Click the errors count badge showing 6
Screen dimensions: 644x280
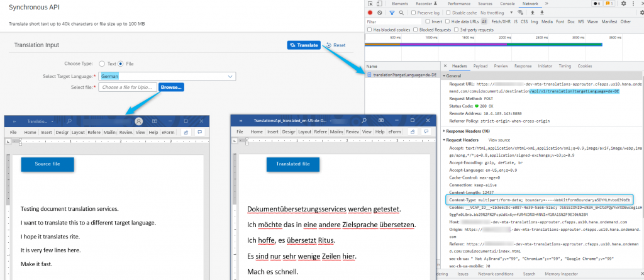click(x=597, y=4)
